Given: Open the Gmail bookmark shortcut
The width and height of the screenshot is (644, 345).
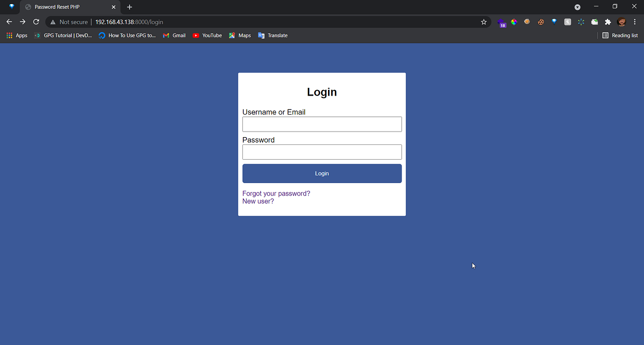Looking at the screenshot, I should click(x=174, y=35).
